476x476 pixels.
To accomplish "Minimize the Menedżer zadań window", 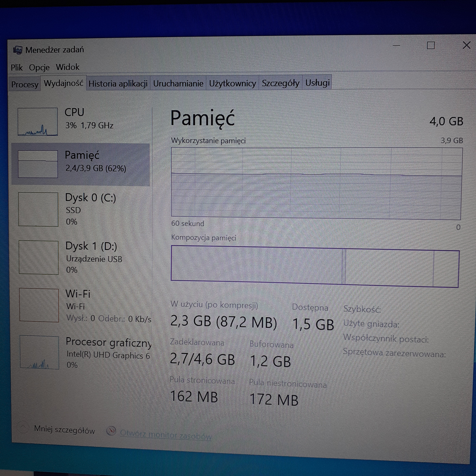I will 396,46.
